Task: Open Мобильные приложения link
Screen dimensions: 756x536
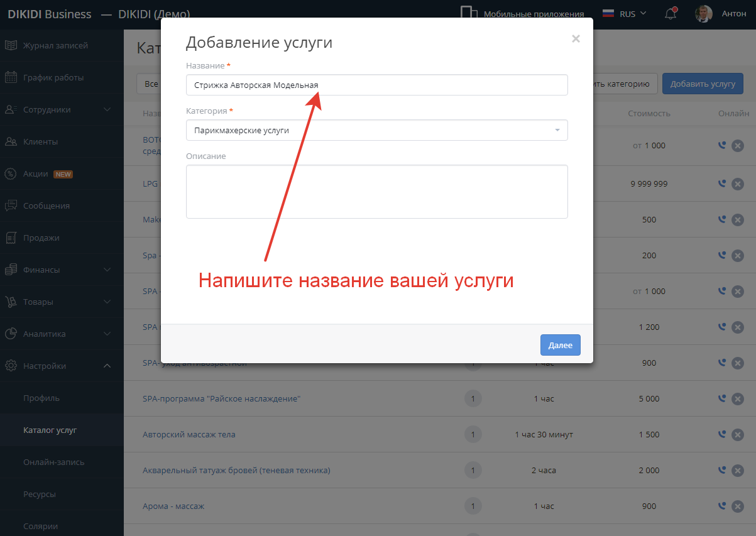Action: [534, 14]
